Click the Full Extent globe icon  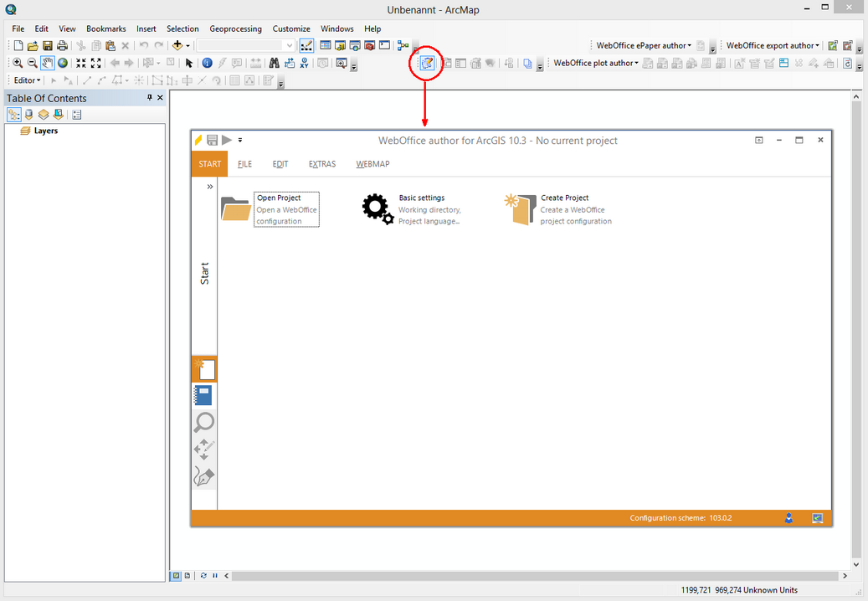click(x=62, y=63)
